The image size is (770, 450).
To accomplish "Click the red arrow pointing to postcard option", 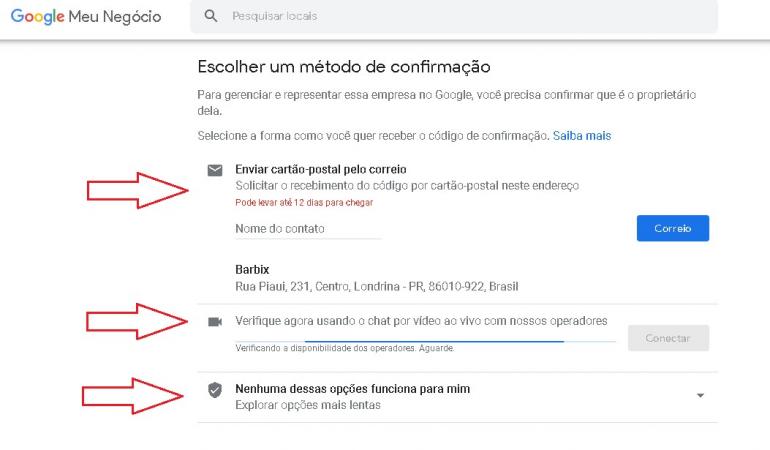I will [139, 187].
